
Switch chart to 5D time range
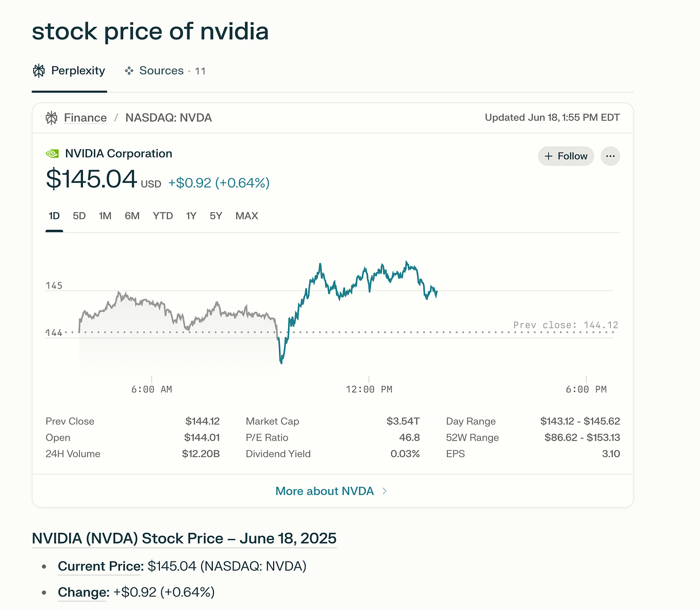point(79,216)
